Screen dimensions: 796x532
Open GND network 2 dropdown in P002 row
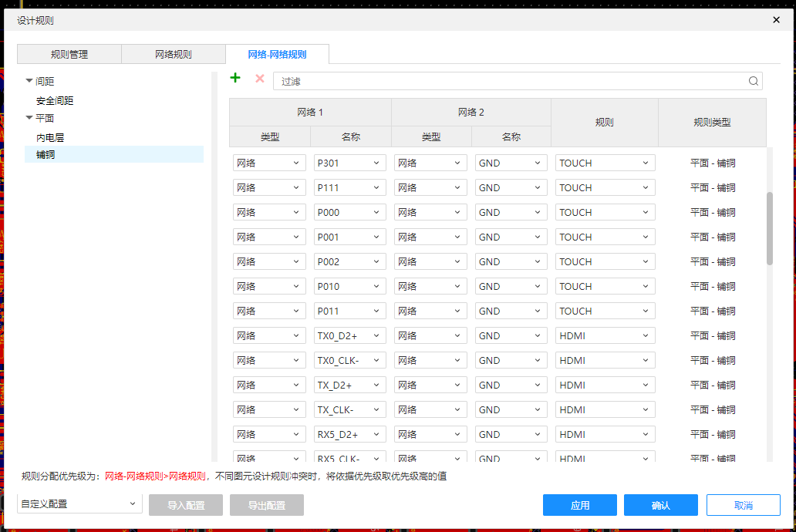(511, 261)
